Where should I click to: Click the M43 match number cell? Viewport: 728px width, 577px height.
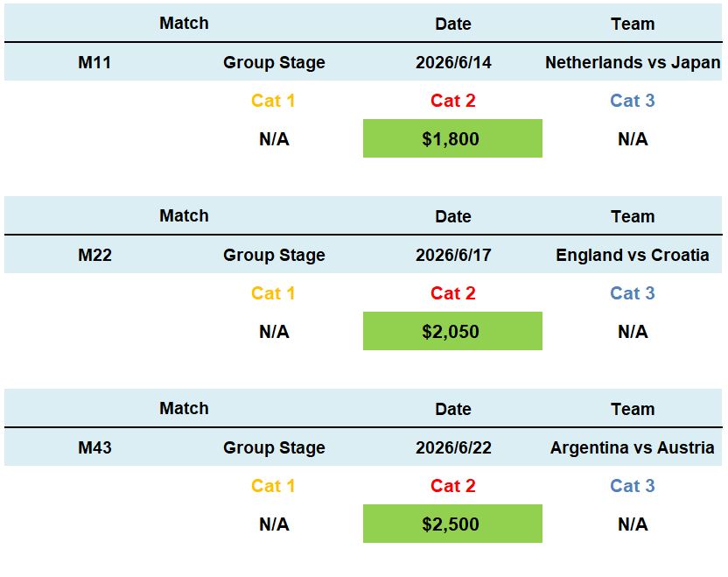click(x=94, y=448)
